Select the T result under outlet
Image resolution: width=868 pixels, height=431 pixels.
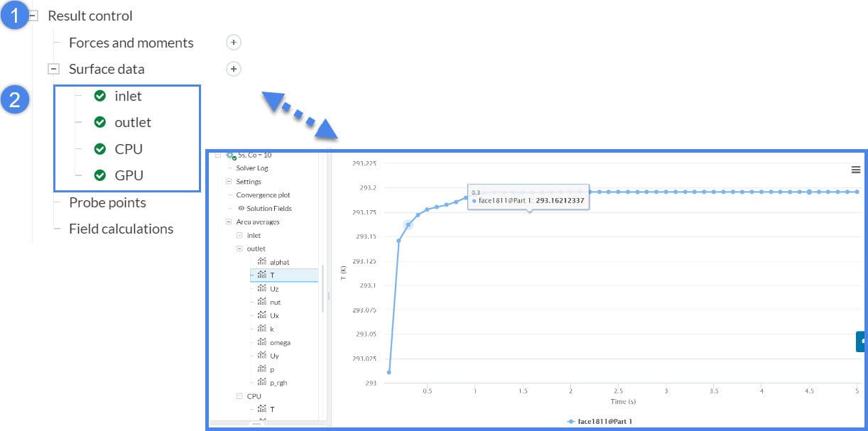(273, 275)
